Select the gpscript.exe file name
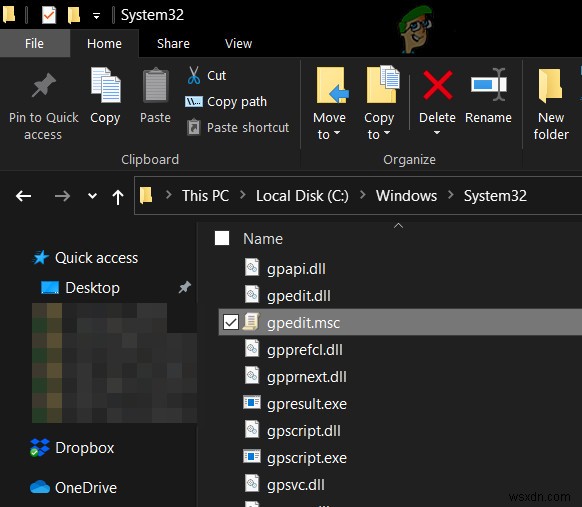 click(x=307, y=458)
